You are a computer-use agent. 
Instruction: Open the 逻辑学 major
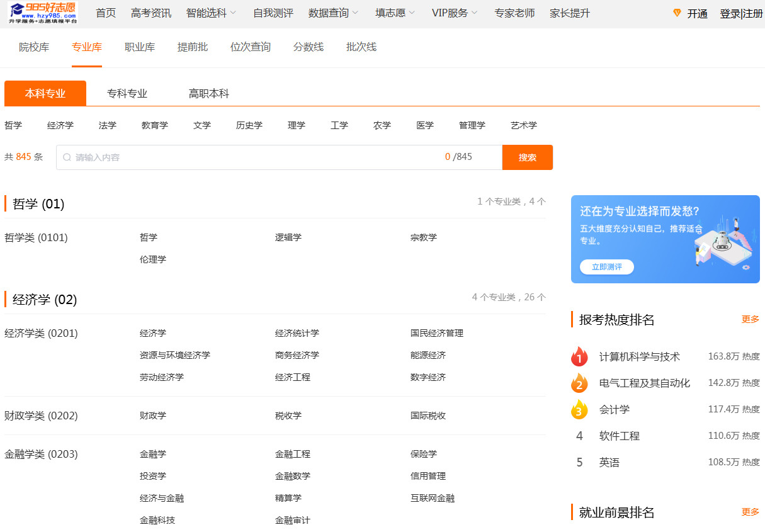click(288, 237)
